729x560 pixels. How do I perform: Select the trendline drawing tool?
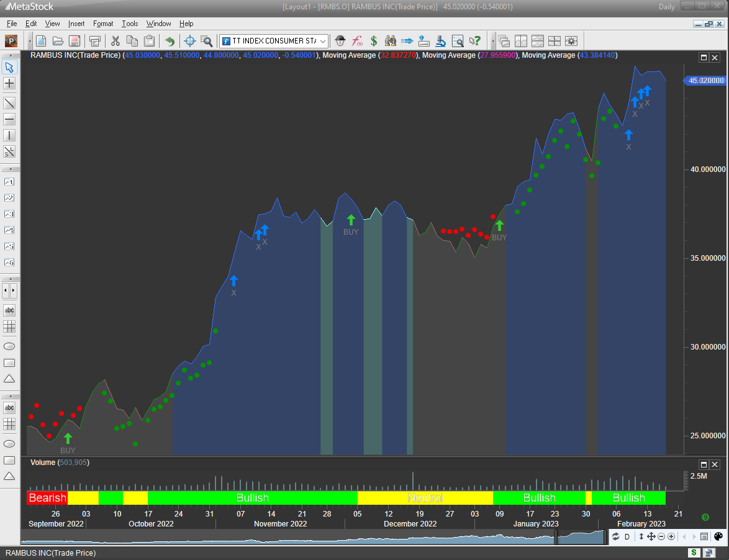coord(9,103)
